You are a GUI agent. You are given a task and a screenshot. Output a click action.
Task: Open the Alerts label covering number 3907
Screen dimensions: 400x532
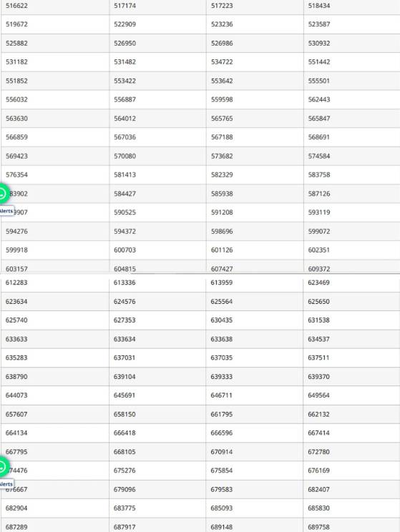point(6,211)
